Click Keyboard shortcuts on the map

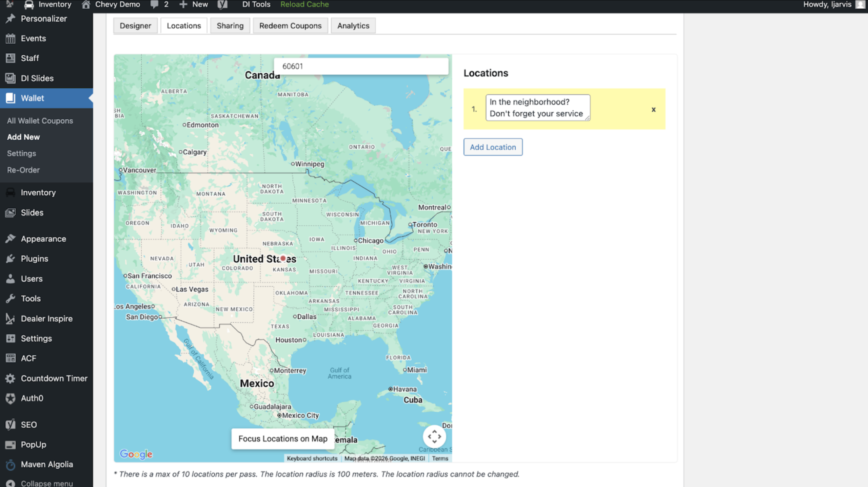point(312,458)
